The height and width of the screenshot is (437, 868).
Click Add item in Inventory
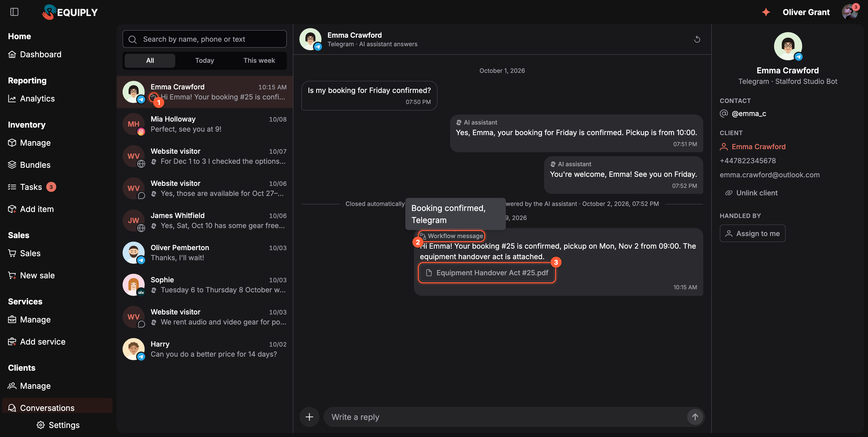(31, 209)
